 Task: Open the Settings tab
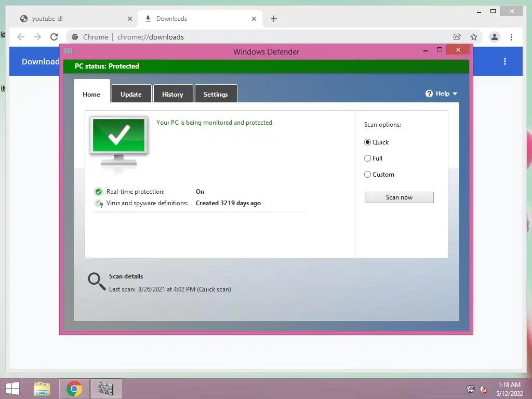[216, 95]
